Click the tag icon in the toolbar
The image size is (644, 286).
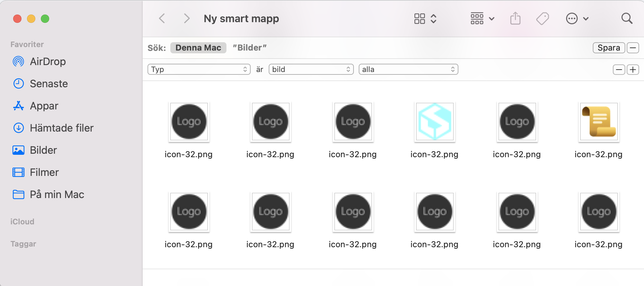[x=543, y=18]
